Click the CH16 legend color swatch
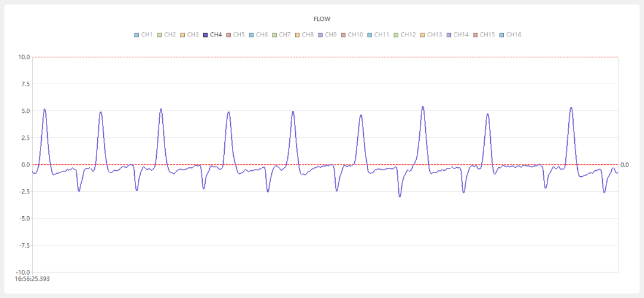The width and height of the screenshot is (644, 298). point(501,35)
